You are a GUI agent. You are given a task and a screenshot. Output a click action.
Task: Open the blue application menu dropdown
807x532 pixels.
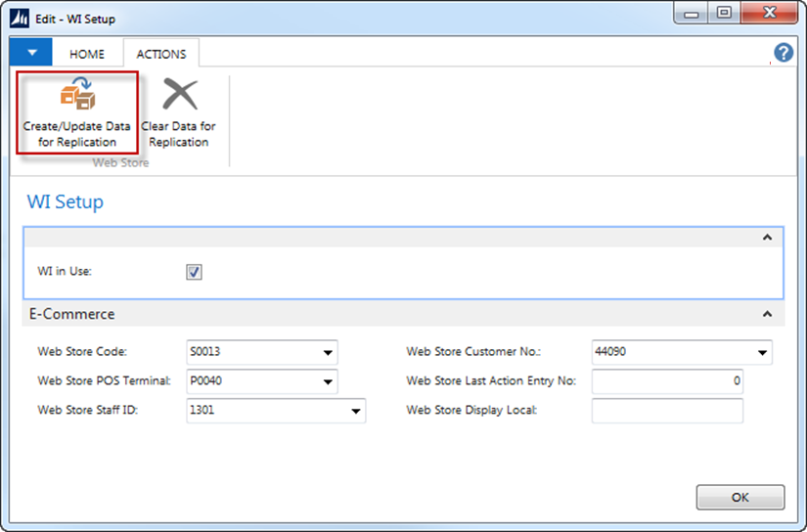pyautogui.click(x=31, y=54)
